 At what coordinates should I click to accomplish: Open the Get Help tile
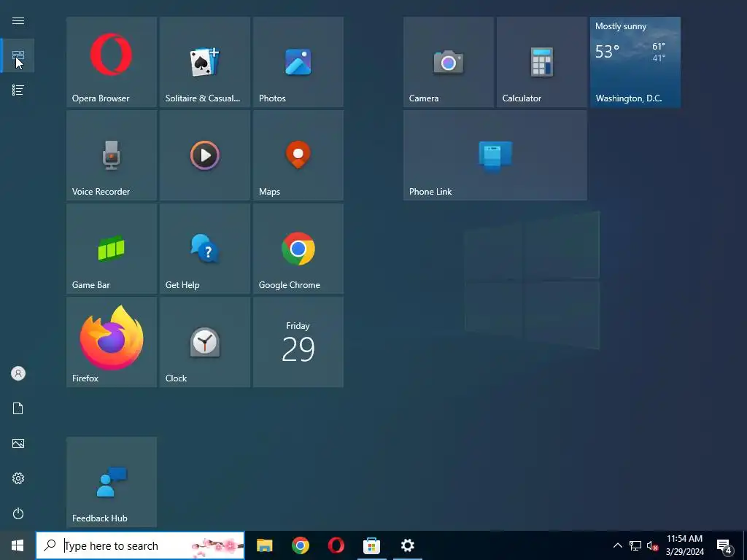[x=205, y=249]
